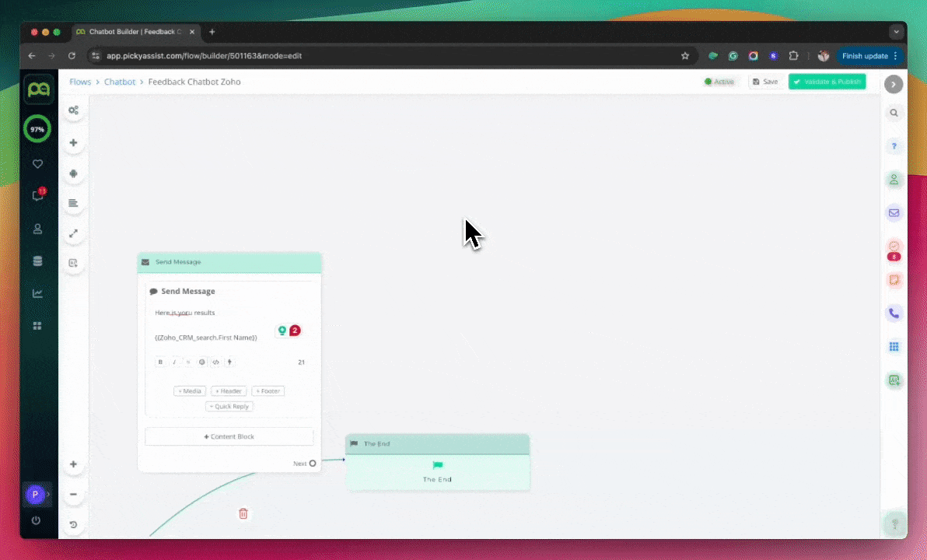The image size is (927, 560).
Task: Open the analytics chart icon in left sidebar
Action: (37, 293)
